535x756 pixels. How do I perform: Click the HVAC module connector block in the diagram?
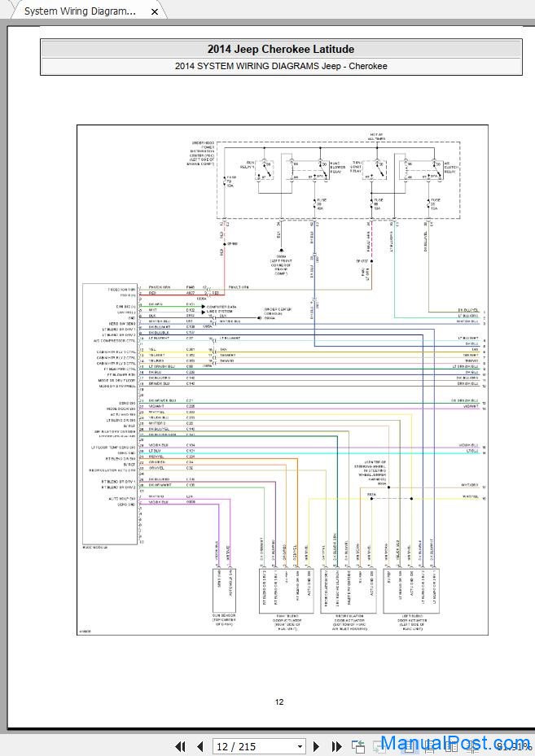tap(110, 414)
